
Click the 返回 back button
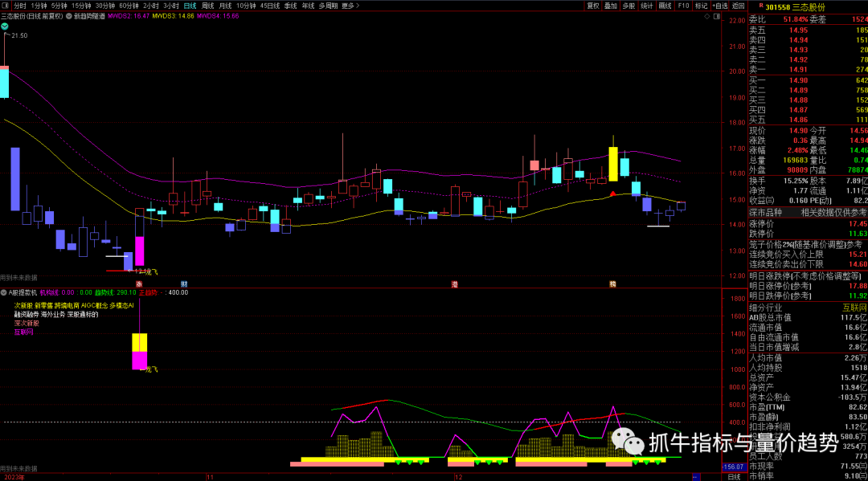click(739, 6)
